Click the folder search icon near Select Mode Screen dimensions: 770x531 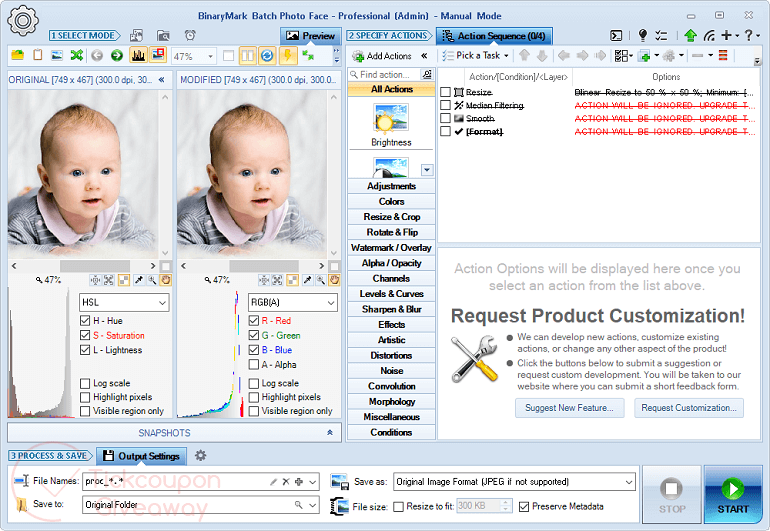[163, 35]
